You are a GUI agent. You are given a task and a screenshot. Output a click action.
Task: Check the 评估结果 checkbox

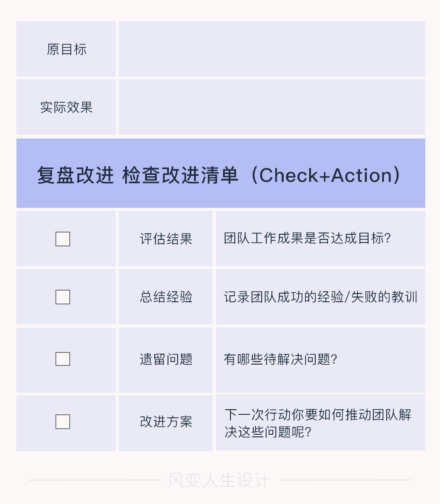pyautogui.click(x=63, y=239)
